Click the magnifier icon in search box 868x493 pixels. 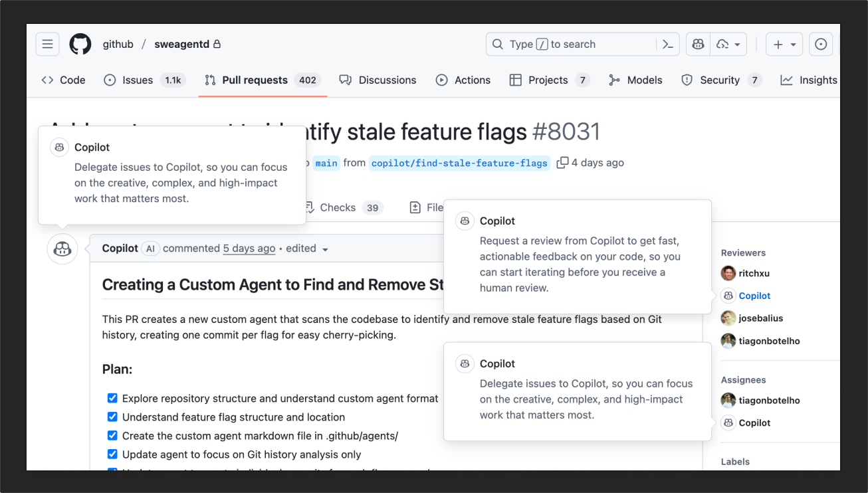point(497,45)
